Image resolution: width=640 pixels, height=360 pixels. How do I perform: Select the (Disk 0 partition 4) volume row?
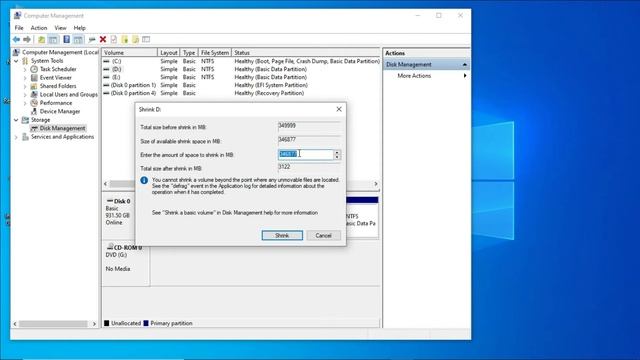[x=241, y=93]
